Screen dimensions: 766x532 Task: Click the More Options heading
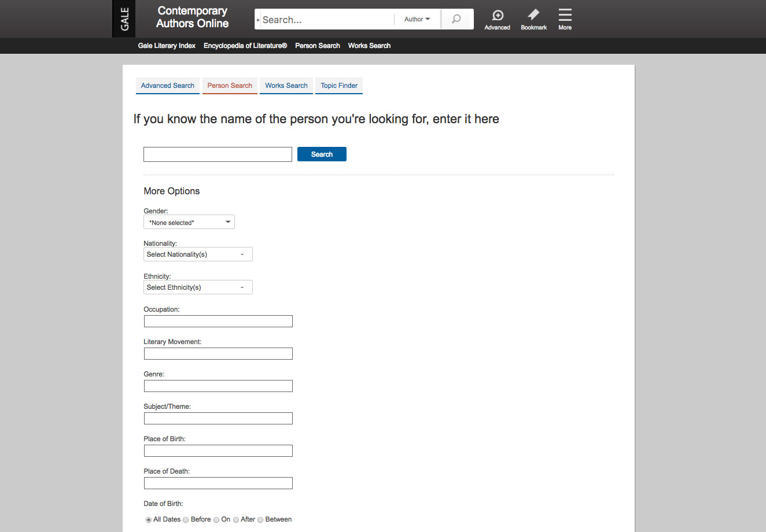[172, 191]
